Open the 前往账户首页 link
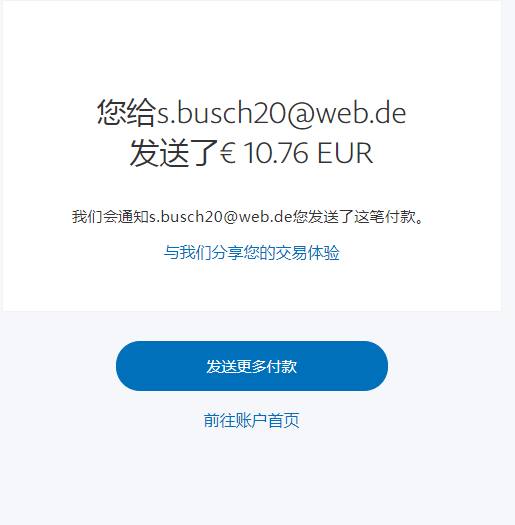515x525 pixels. (x=251, y=420)
